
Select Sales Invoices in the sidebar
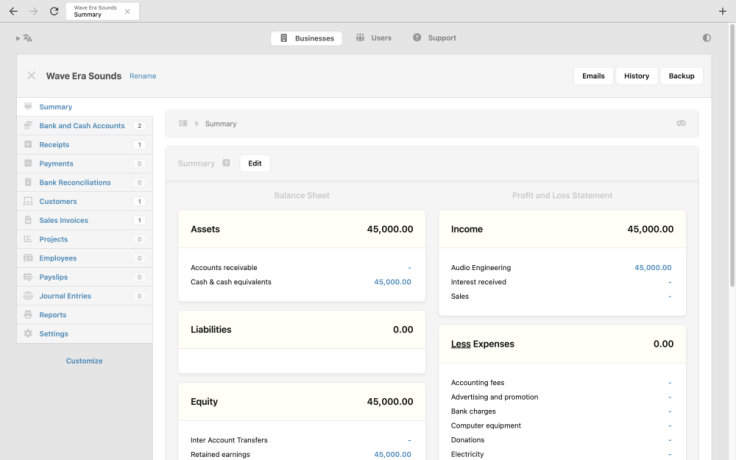pos(63,221)
